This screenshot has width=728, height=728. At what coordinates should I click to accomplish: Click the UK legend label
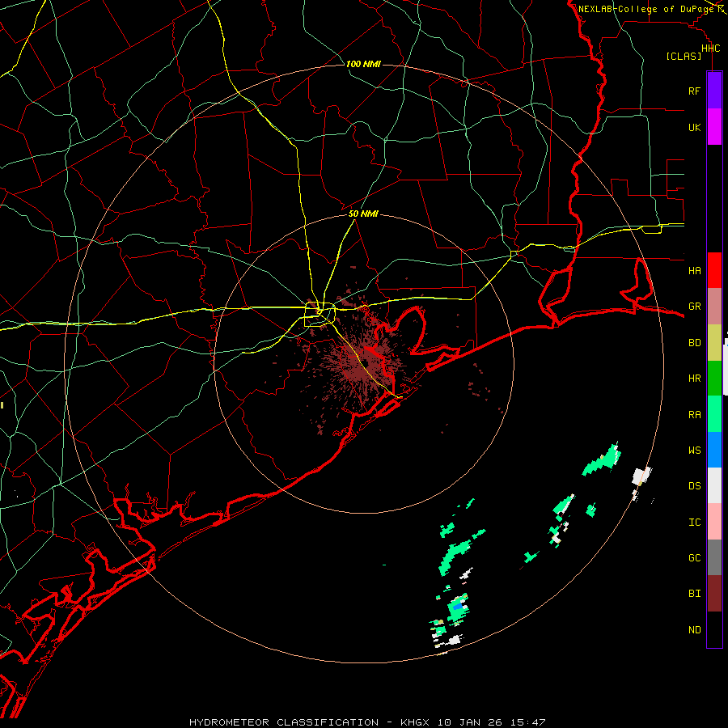694,127
